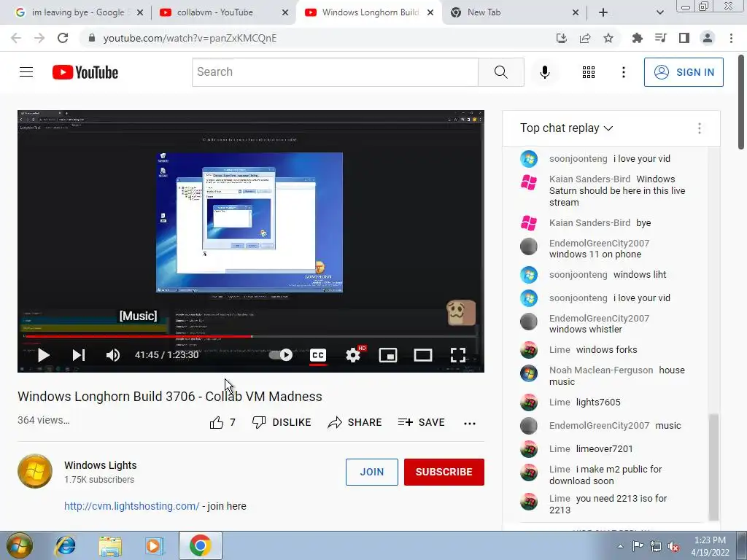Show hidden system tray icons
The height and width of the screenshot is (560, 747).
coord(620,546)
